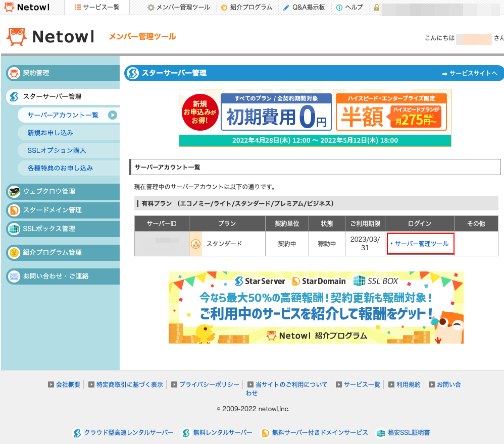
Task: Click the 無料レンタルサーバー footer icon
Action: 186,433
